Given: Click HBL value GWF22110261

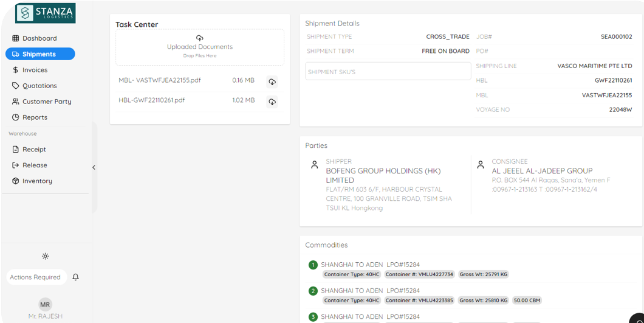Looking at the screenshot, I should point(613,80).
